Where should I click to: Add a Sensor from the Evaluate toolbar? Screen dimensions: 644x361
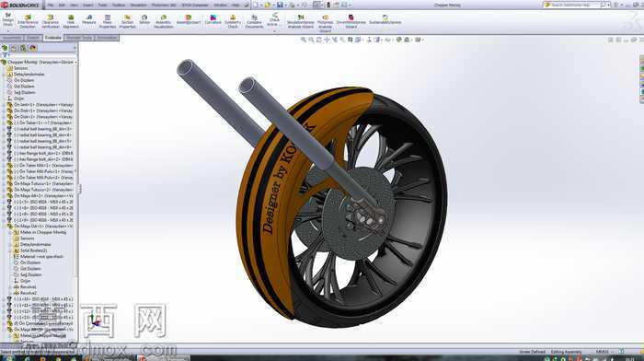click(144, 19)
